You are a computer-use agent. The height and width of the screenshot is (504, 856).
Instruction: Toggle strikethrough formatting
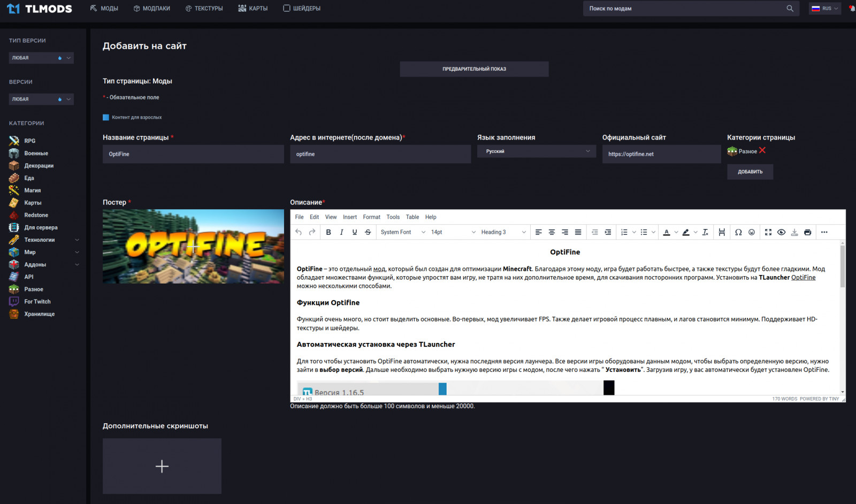click(368, 232)
